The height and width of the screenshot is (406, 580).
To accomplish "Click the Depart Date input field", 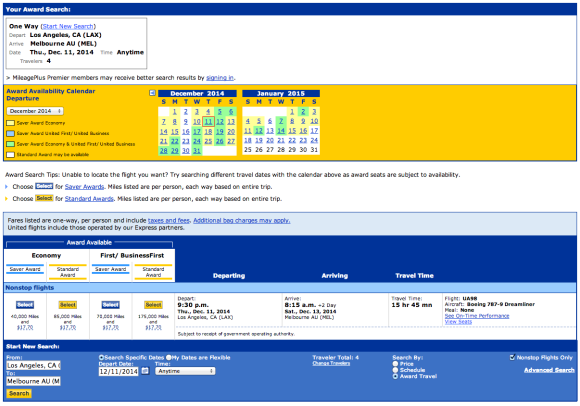I will click(118, 371).
